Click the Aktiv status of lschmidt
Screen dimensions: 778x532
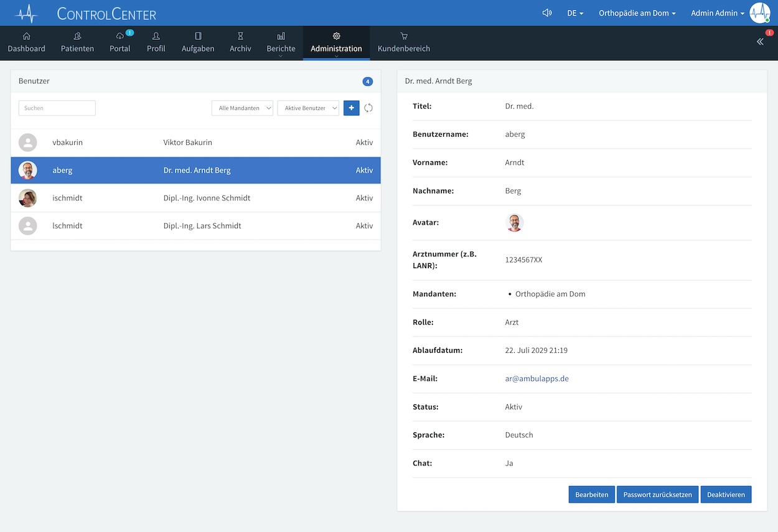(364, 226)
